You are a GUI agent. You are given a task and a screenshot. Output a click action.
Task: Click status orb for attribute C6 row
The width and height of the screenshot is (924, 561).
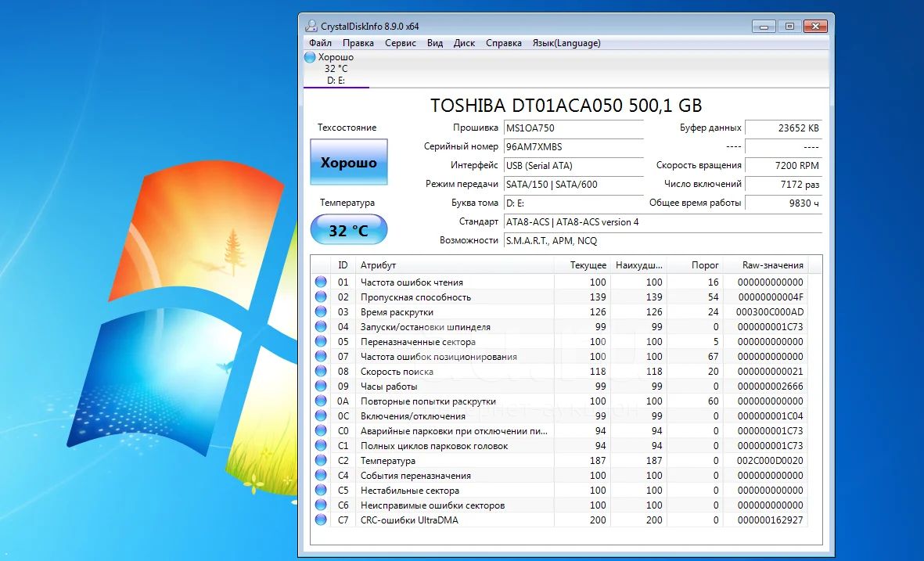[x=321, y=505]
